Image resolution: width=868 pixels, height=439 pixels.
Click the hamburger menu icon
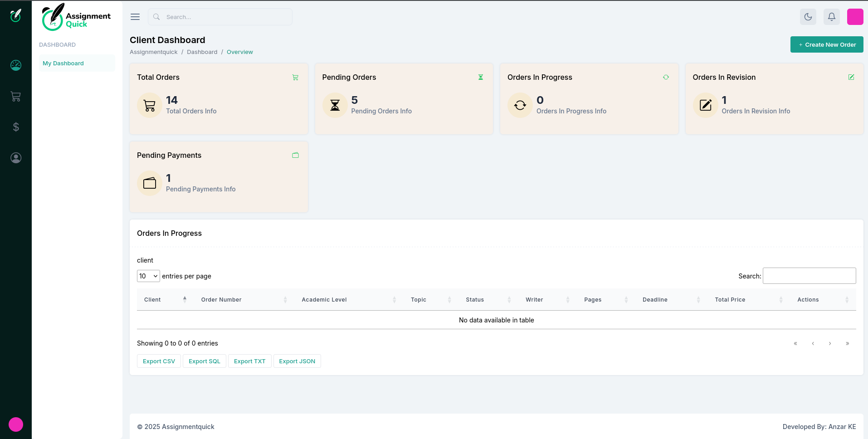pyautogui.click(x=135, y=17)
